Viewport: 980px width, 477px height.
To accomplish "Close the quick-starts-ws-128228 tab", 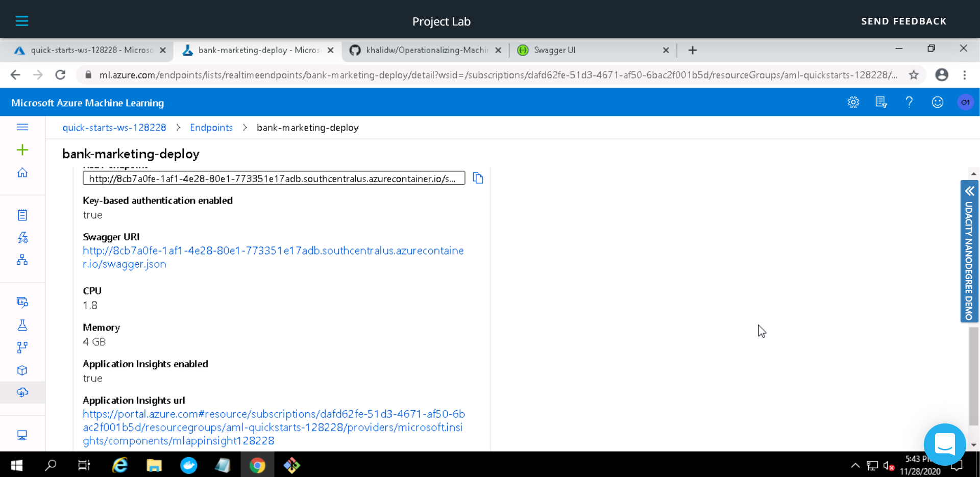I will (x=162, y=50).
